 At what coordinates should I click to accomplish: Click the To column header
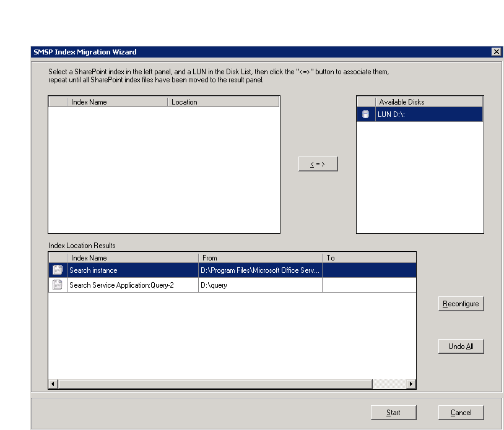(x=369, y=258)
